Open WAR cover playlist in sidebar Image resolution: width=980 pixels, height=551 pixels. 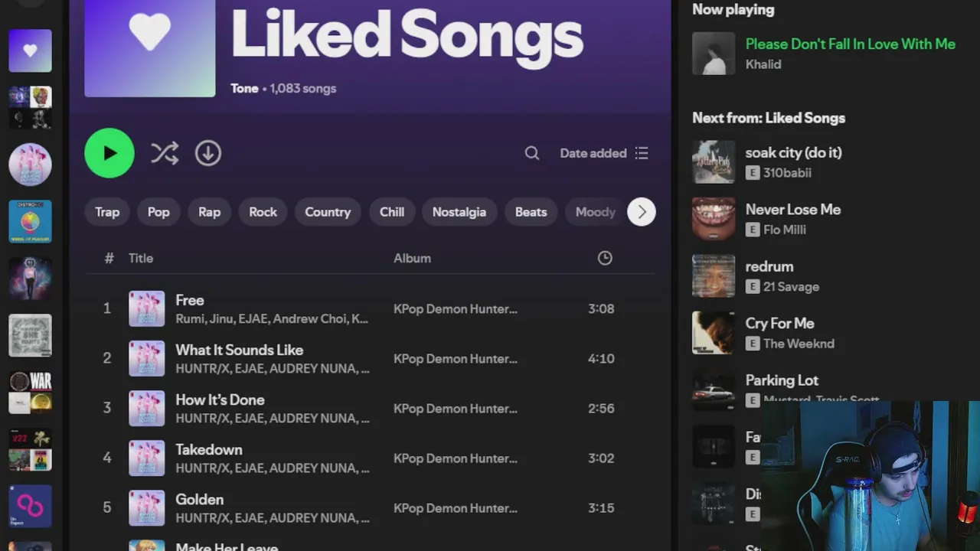pos(30,393)
